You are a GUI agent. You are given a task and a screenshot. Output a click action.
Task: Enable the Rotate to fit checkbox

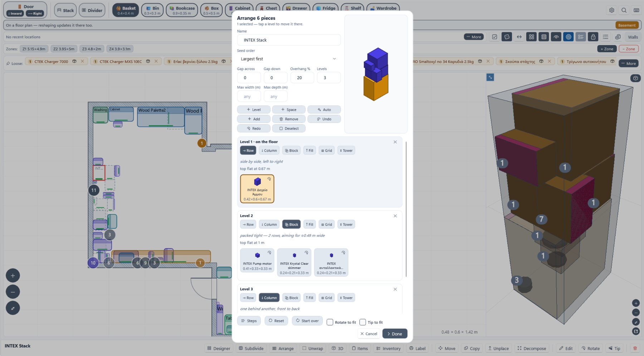[x=330, y=322]
